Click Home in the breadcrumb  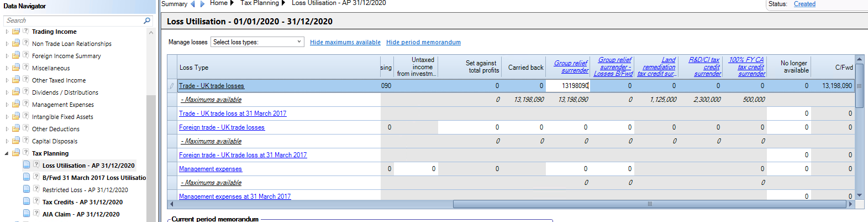point(219,3)
